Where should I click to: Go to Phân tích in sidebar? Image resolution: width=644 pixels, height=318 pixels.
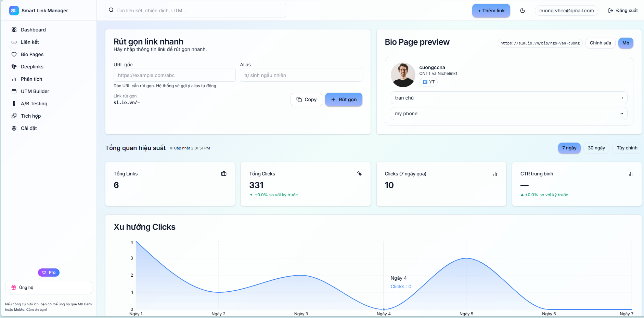[31, 79]
